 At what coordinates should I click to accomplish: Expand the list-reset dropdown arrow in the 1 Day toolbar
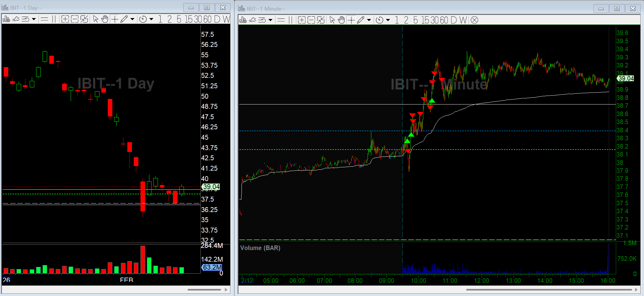(34, 19)
